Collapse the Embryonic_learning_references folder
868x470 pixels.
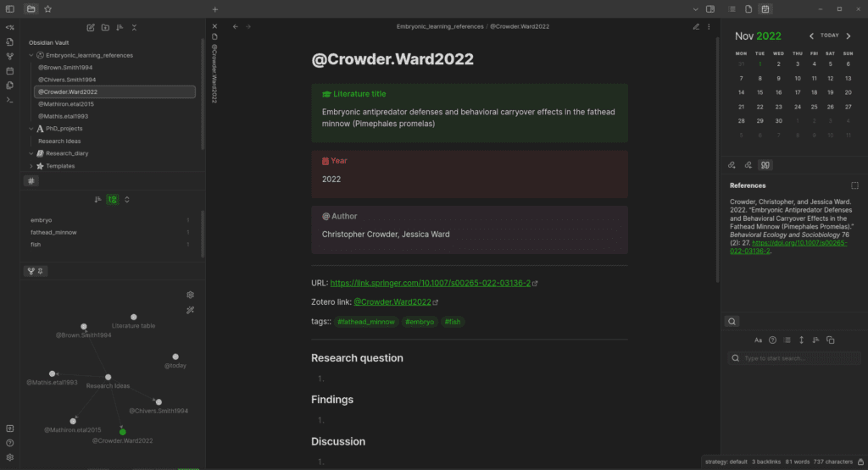click(31, 55)
